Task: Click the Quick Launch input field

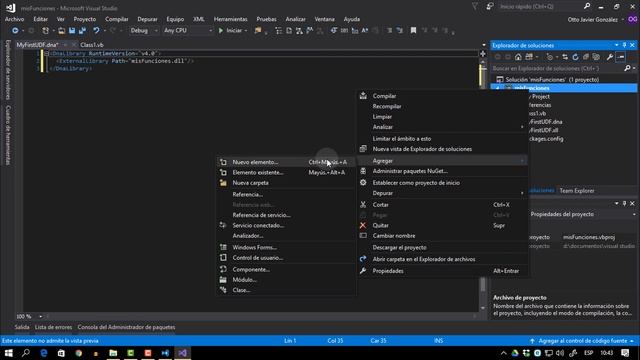Action: [x=541, y=7]
